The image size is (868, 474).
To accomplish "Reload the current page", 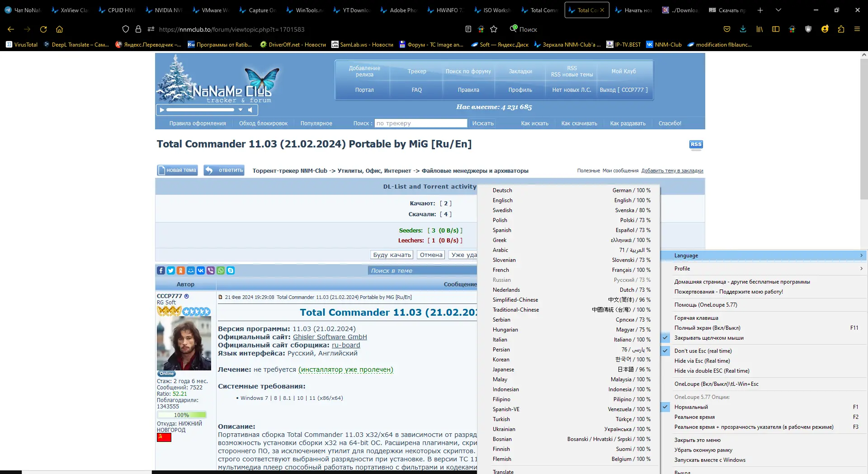I will click(x=43, y=29).
